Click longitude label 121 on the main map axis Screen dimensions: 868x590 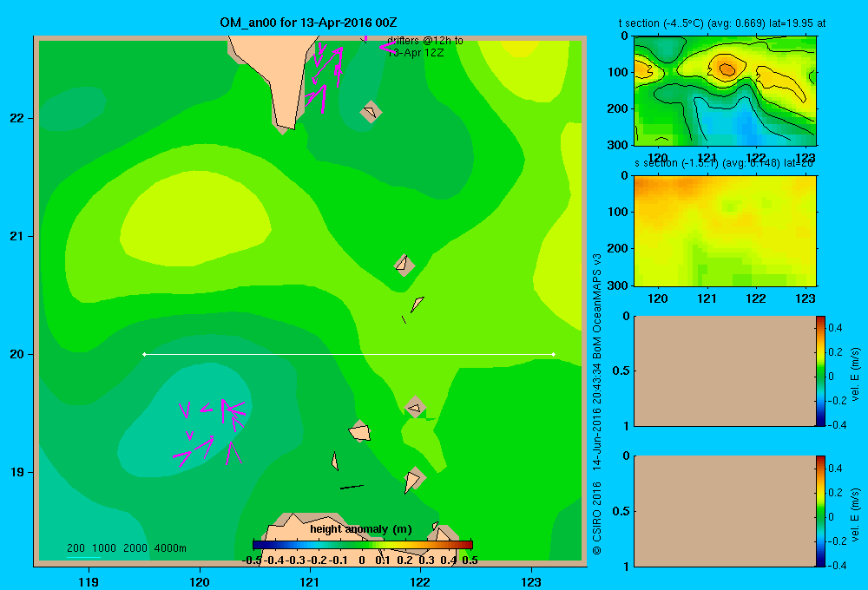(x=310, y=581)
